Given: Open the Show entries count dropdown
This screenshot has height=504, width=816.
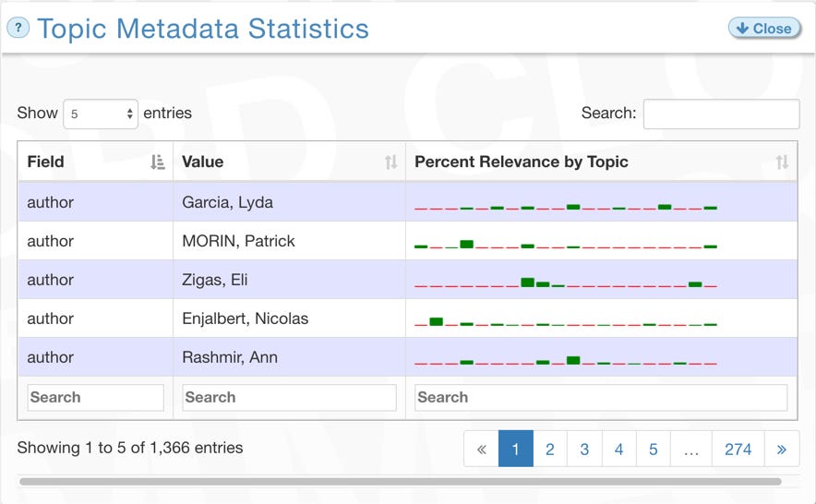Looking at the screenshot, I should coord(101,114).
